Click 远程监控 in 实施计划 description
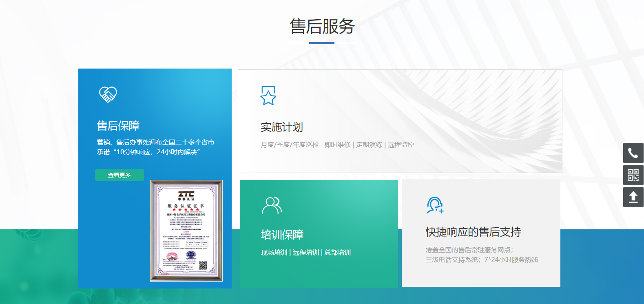The image size is (644, 304). point(401,145)
